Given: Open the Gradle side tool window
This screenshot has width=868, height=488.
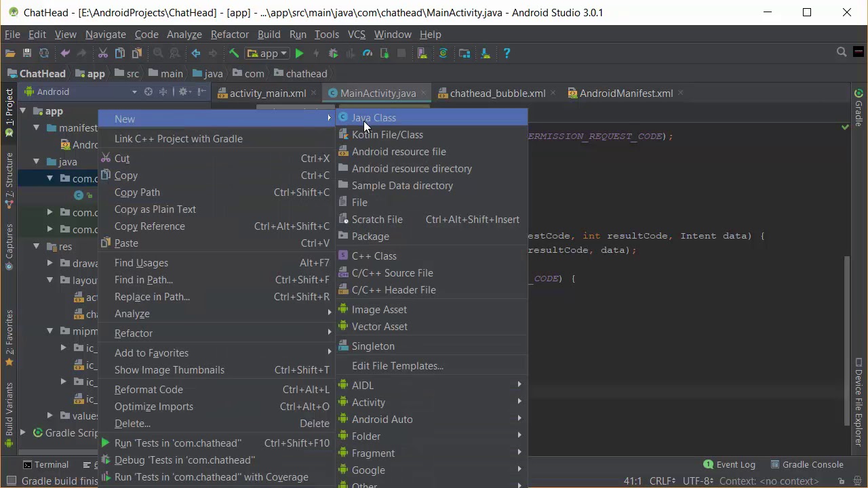Looking at the screenshot, I should pos(859,108).
